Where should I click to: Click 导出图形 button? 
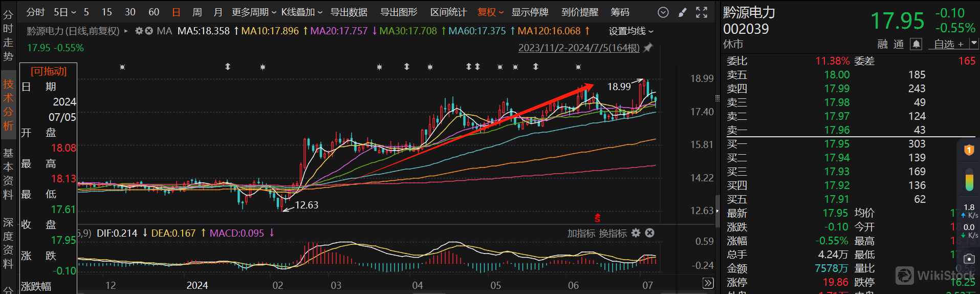[399, 12]
